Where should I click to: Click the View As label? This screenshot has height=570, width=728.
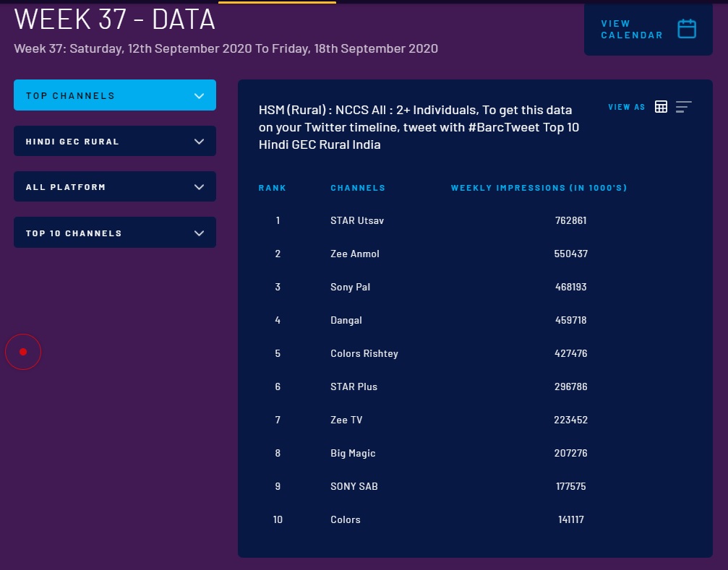626,107
